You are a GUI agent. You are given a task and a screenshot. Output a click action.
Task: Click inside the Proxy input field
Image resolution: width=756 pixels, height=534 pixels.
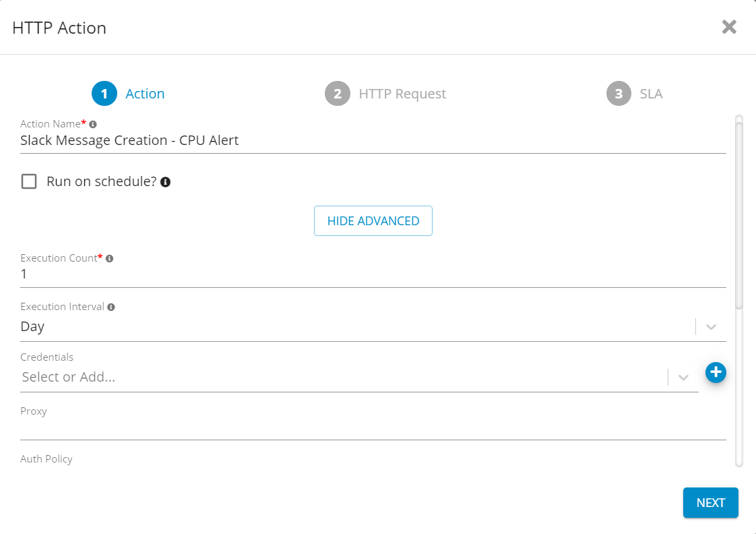270,428
